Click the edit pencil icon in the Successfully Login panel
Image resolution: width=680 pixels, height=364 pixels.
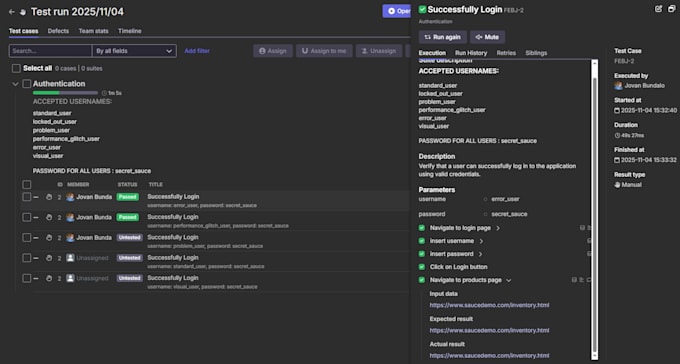tap(658, 9)
